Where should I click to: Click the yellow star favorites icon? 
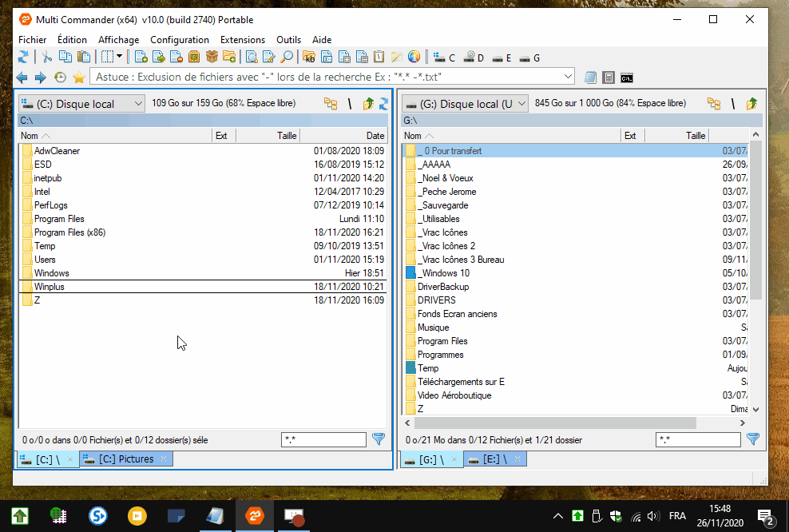(78, 77)
